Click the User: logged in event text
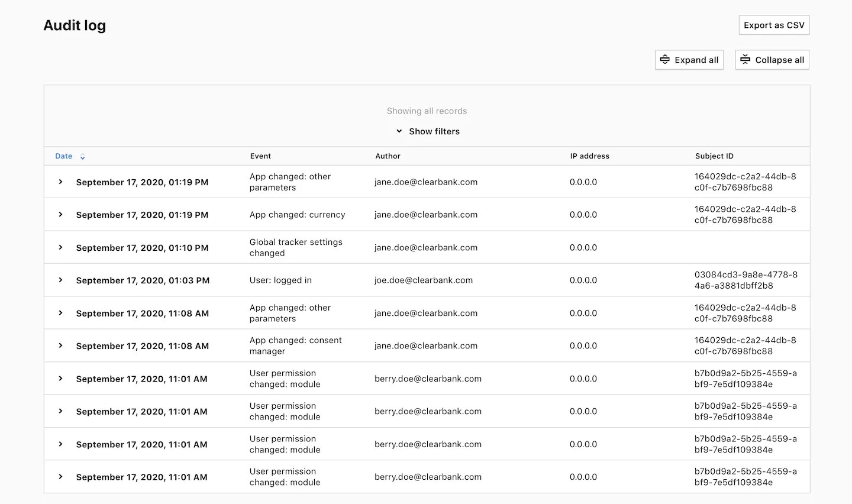Viewport: 852px width, 504px height. [280, 280]
